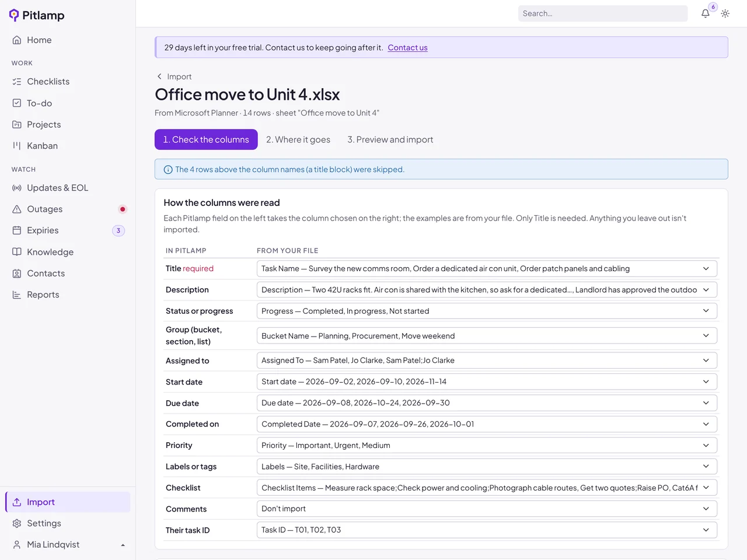Go back using the Import chevron
The height and width of the screenshot is (560, 747).
point(159,76)
